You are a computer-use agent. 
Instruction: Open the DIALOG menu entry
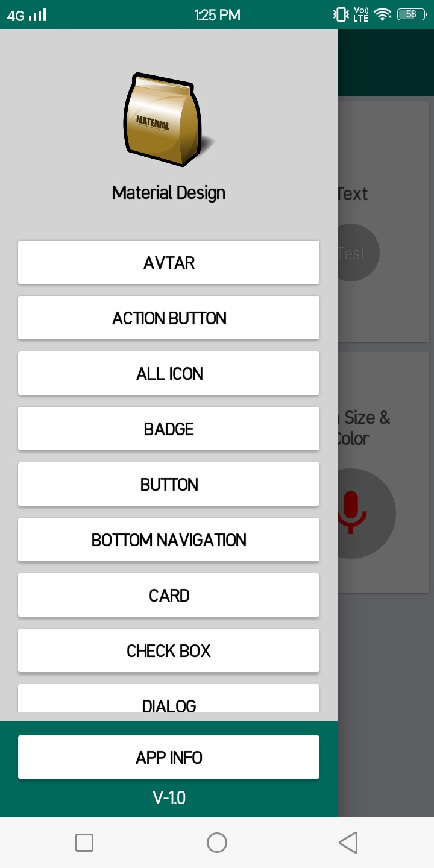[x=169, y=702]
